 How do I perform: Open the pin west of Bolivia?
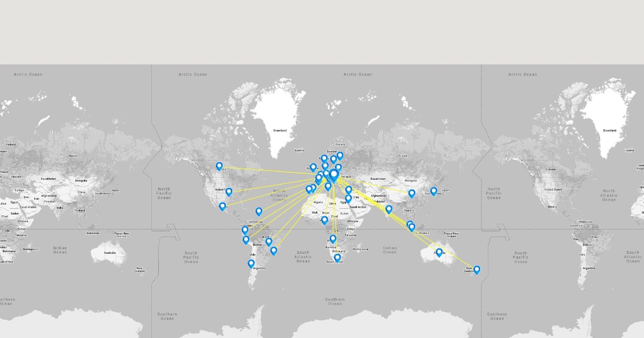pos(246,239)
